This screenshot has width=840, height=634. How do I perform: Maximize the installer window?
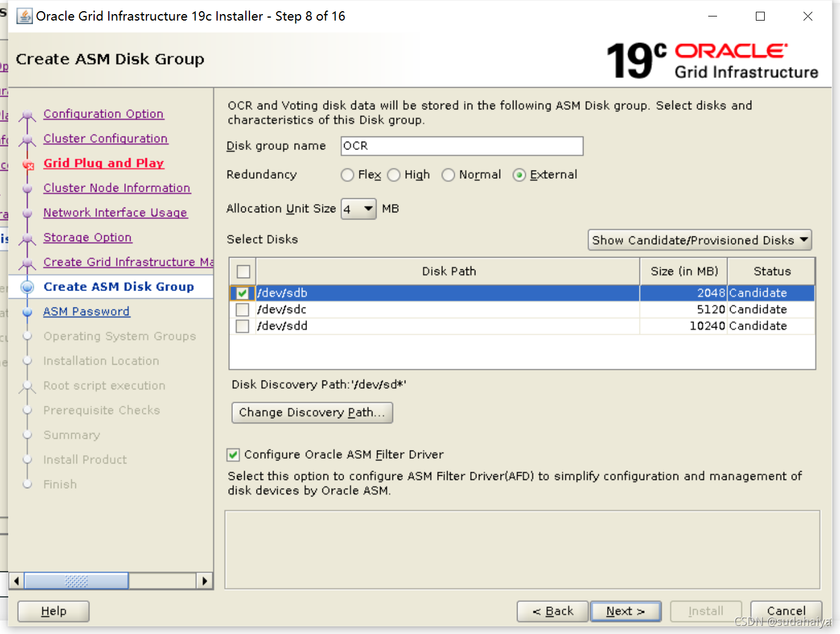[760, 16]
